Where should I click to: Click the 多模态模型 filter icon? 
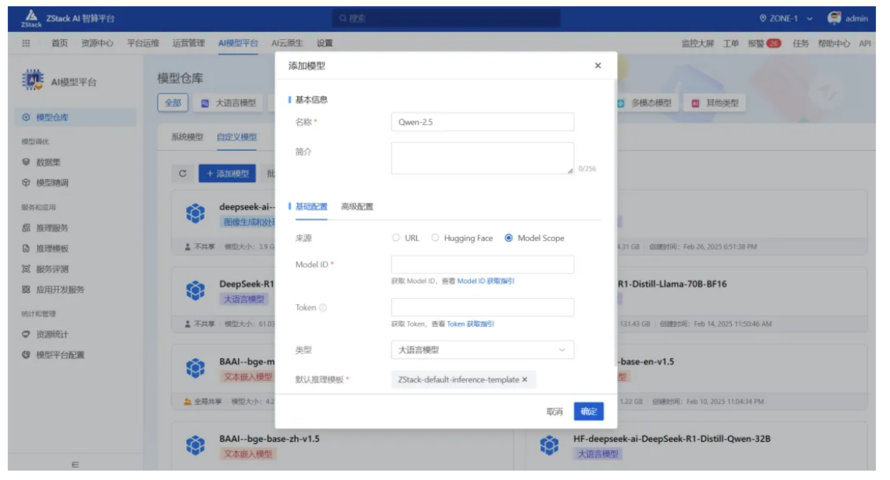tap(620, 103)
